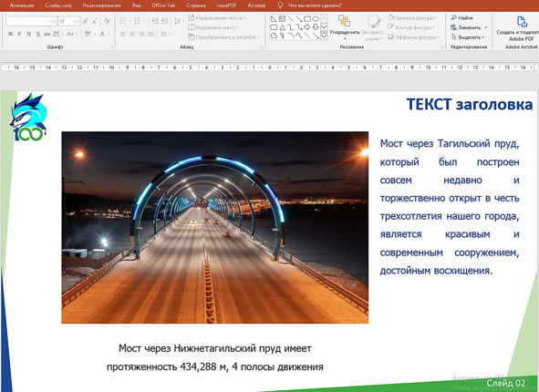
Task: Click the Заменить button
Action: click(469, 27)
